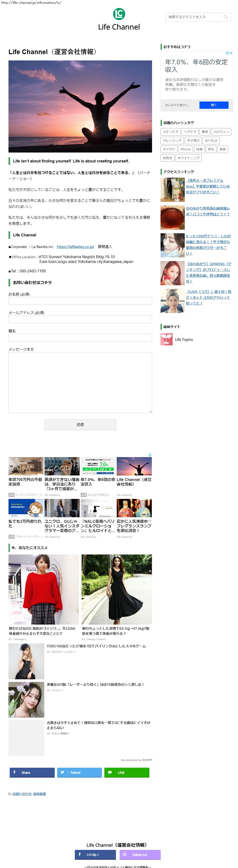Viewport: 238px width, 868px height.
Task: Click the メッセージ本文 text area
Action: tap(80, 382)
